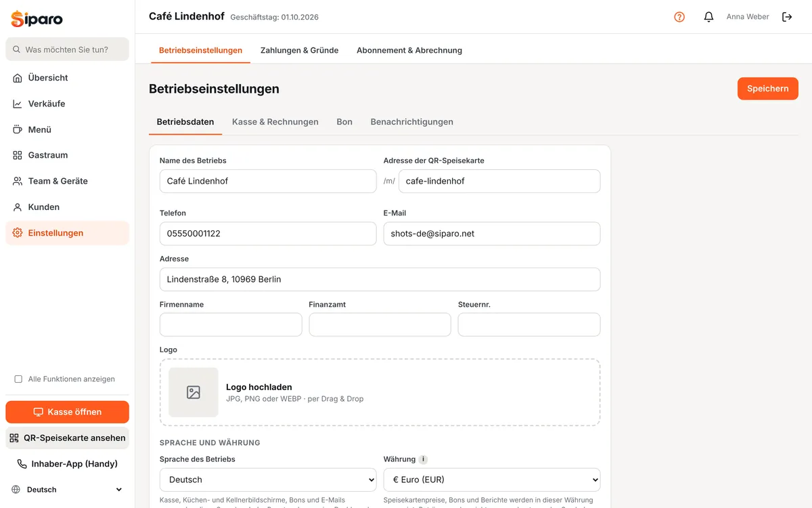Open Kunden in sidebar
The width and height of the screenshot is (812, 508).
67,207
